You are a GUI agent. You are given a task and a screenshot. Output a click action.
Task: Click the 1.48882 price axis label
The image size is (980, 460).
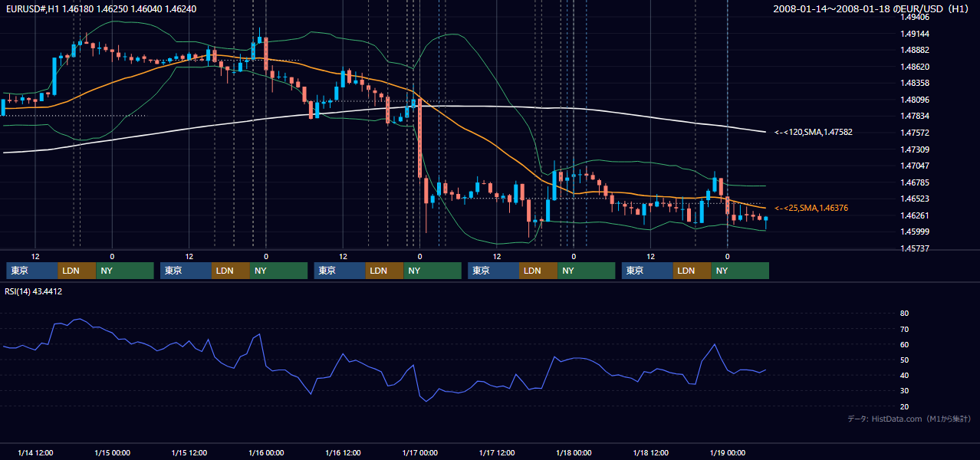914,50
